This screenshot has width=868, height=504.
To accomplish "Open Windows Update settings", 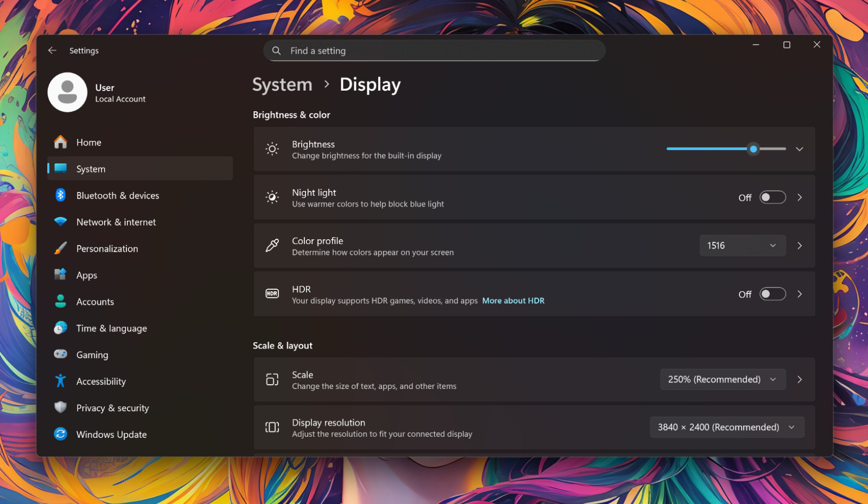I will [140, 435].
